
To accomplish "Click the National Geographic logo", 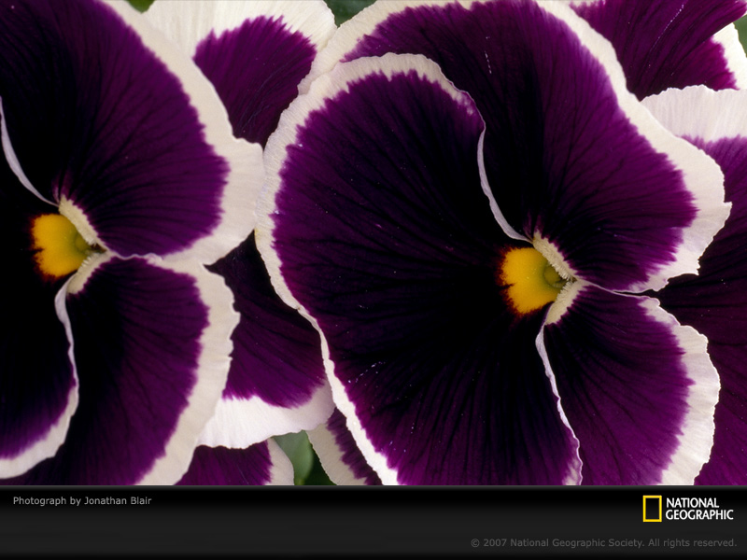I will tap(688, 509).
